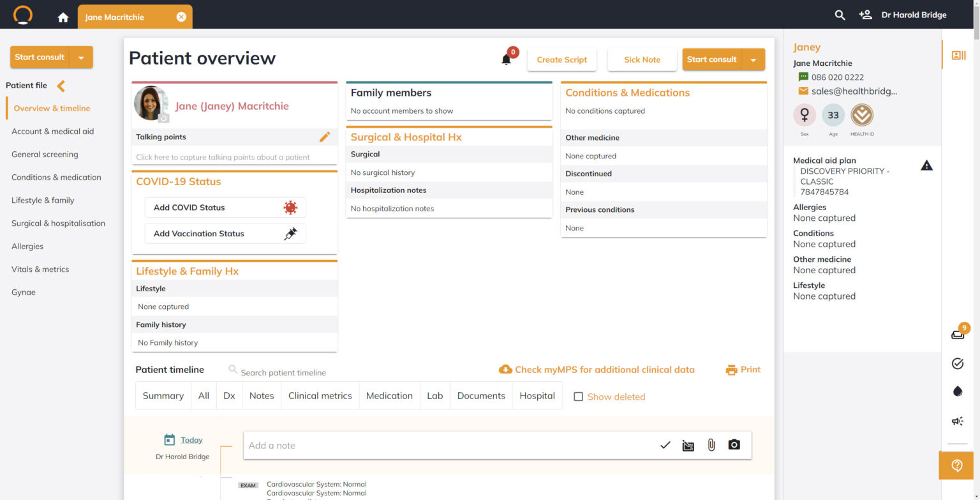The width and height of the screenshot is (980, 500).
Task: Edit talking points with the pencil icon
Action: (x=325, y=137)
